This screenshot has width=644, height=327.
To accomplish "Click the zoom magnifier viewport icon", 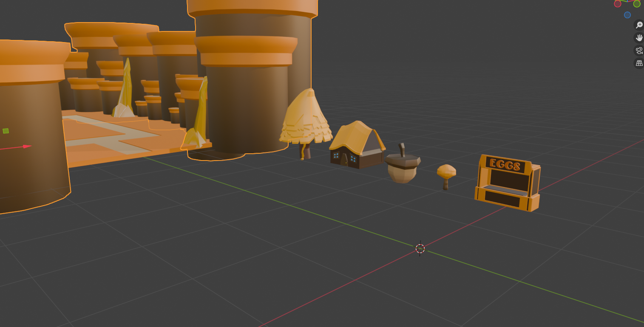I will point(639,25).
